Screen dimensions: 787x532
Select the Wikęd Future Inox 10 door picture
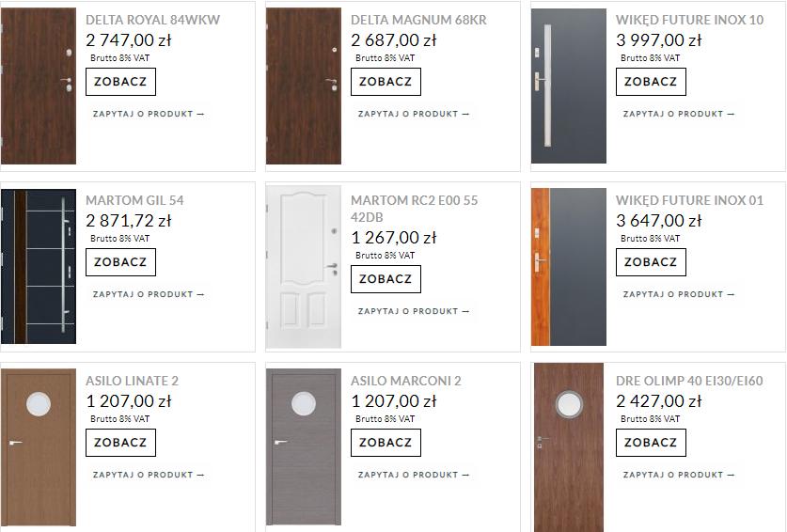pos(569,86)
